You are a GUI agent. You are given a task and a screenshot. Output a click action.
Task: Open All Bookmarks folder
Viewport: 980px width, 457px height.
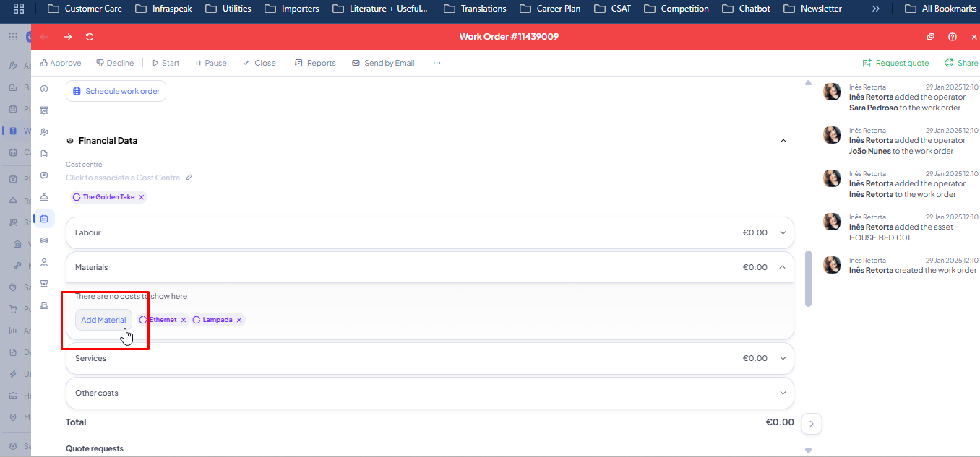pyautogui.click(x=940, y=9)
